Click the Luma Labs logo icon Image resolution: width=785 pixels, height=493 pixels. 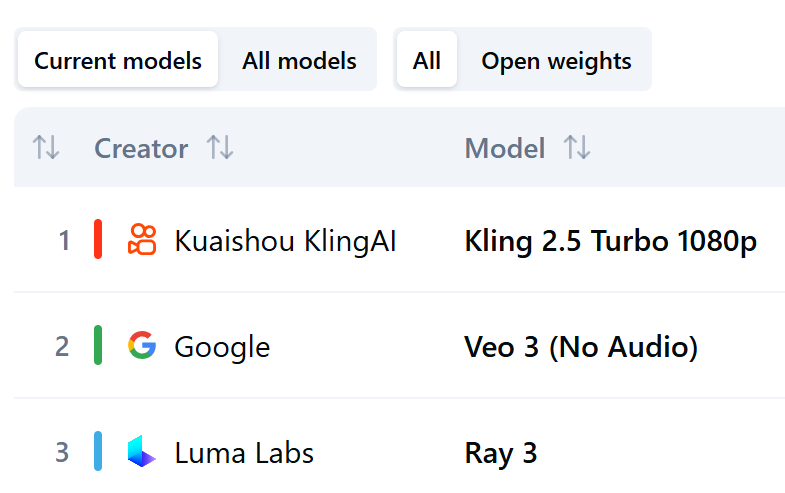pyautogui.click(x=142, y=452)
